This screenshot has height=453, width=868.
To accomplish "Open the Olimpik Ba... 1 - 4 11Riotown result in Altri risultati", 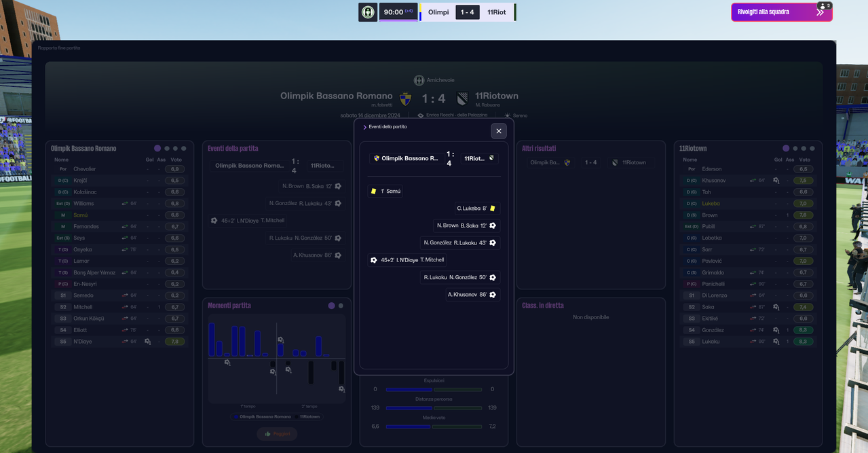I will click(590, 162).
